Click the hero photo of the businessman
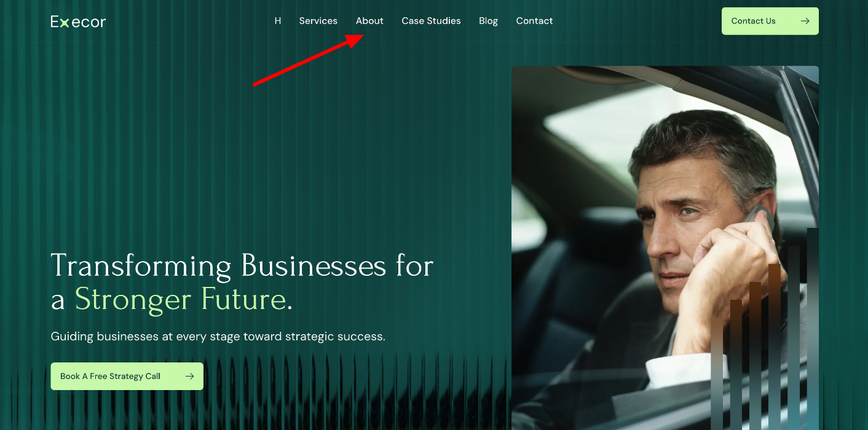This screenshot has height=430, width=868. coord(665,248)
